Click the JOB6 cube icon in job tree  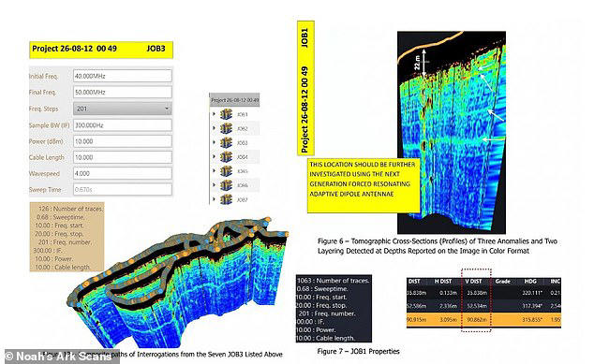(x=226, y=185)
